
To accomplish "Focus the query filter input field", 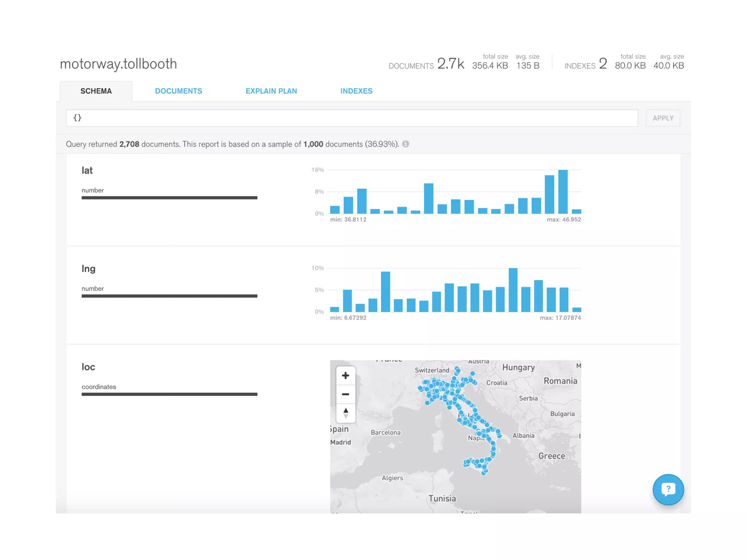I will [352, 118].
